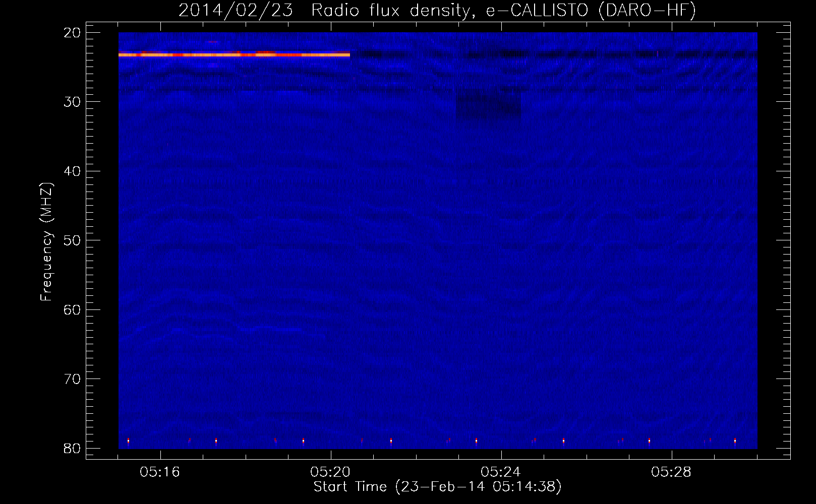Click the 05:16 time tick label
The image size is (816, 504).
tap(160, 472)
